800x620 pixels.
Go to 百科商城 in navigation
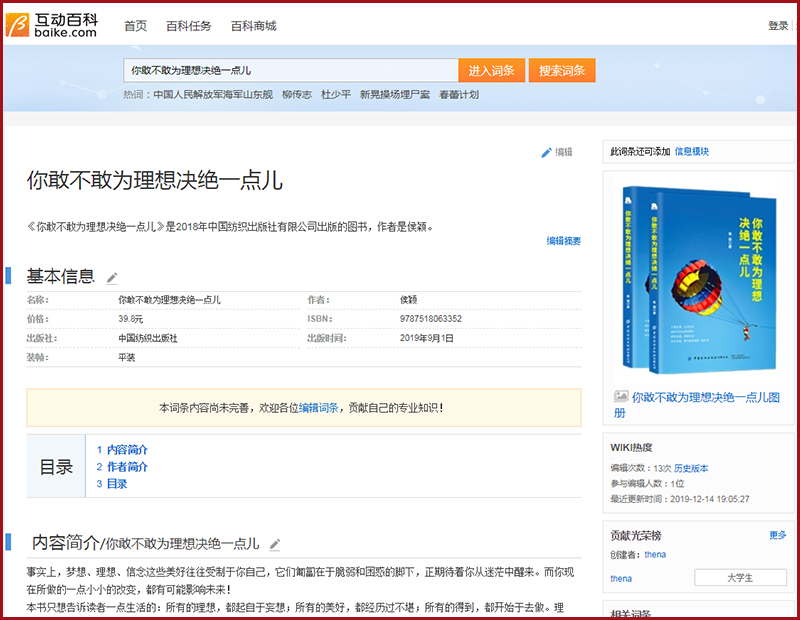(x=253, y=26)
